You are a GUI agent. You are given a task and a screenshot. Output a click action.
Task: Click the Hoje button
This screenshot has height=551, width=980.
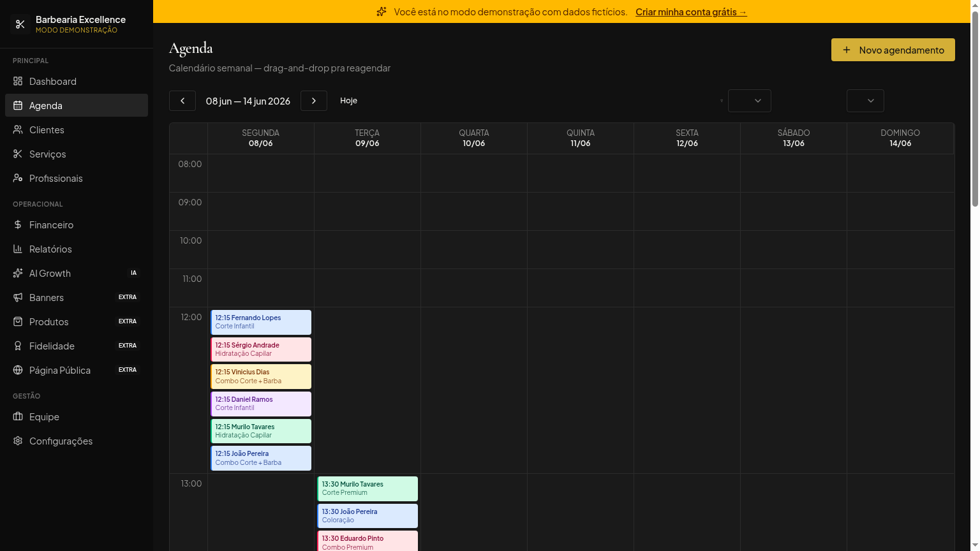[348, 101]
